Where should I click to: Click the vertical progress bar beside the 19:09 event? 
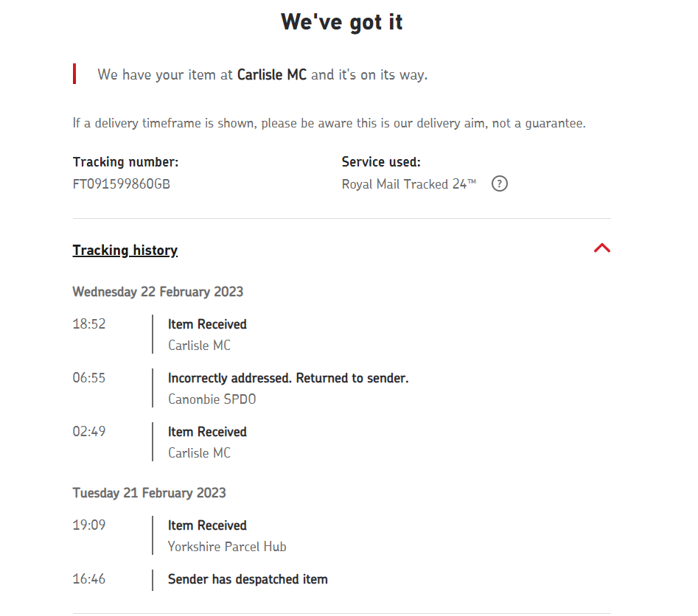[153, 536]
